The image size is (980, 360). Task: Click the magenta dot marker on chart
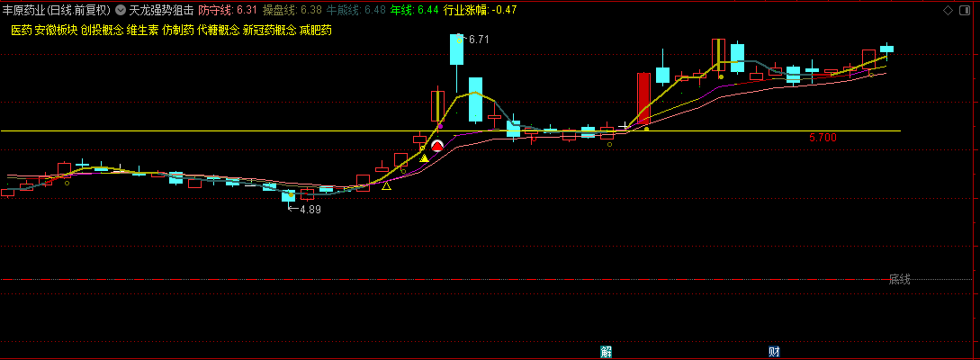pyautogui.click(x=441, y=127)
